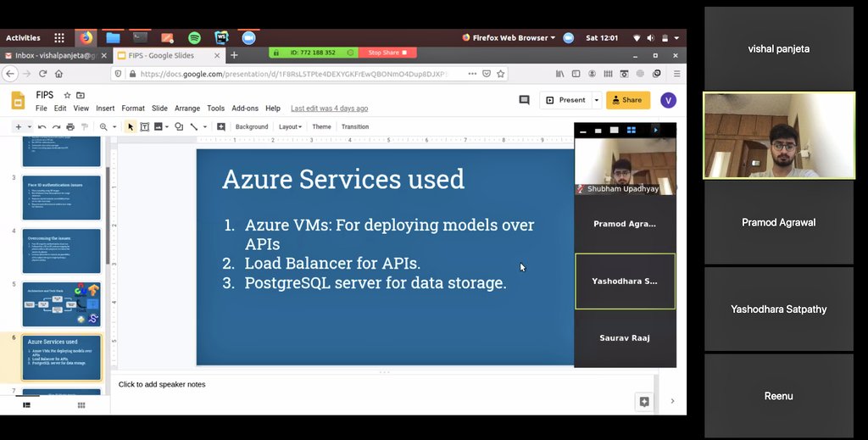
Task: Open the zoom level dropdown arrow
Action: [x=114, y=126]
